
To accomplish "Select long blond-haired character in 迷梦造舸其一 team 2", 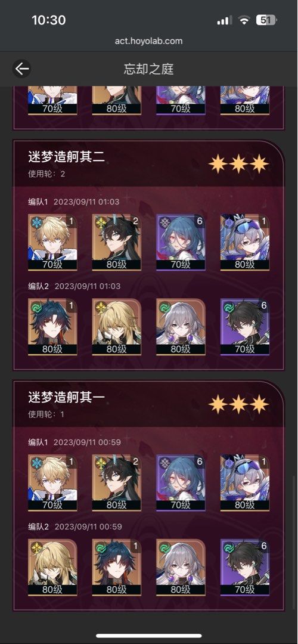I will 52,567.
